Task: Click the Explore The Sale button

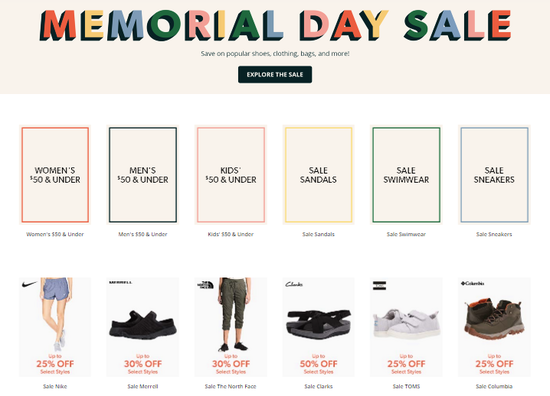Action: coord(275,74)
